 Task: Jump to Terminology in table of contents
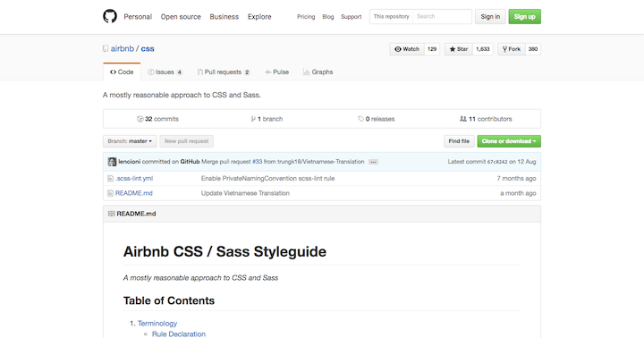[x=157, y=324]
